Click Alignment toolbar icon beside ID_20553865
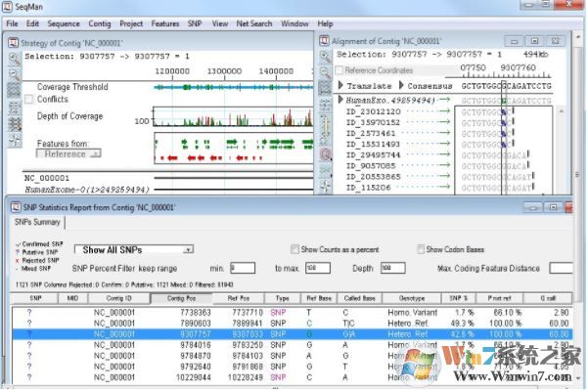 tap(325, 171)
